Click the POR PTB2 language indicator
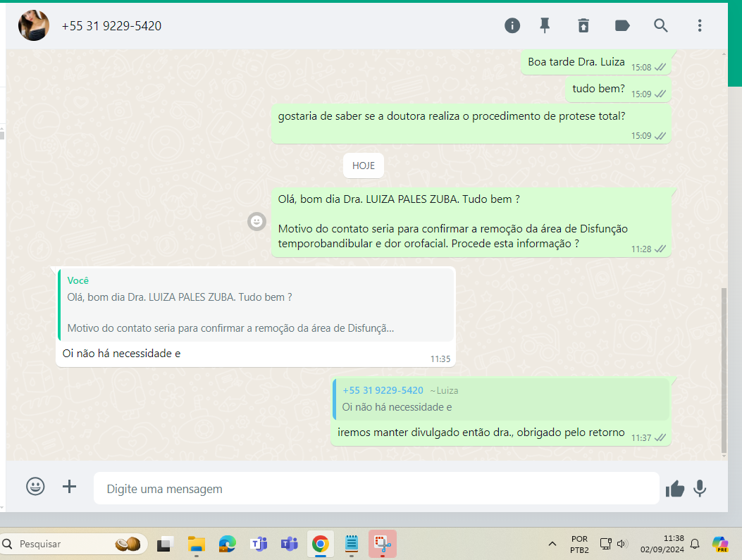742x560 pixels. click(579, 545)
